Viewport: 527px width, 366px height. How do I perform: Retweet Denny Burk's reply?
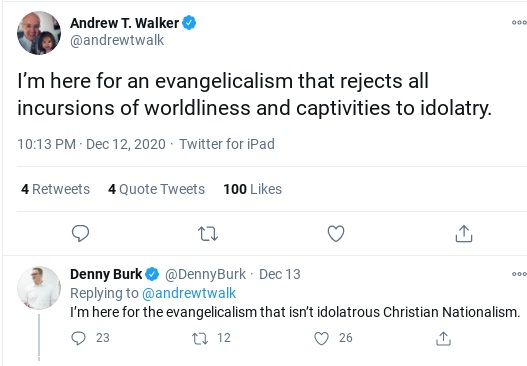click(x=200, y=338)
